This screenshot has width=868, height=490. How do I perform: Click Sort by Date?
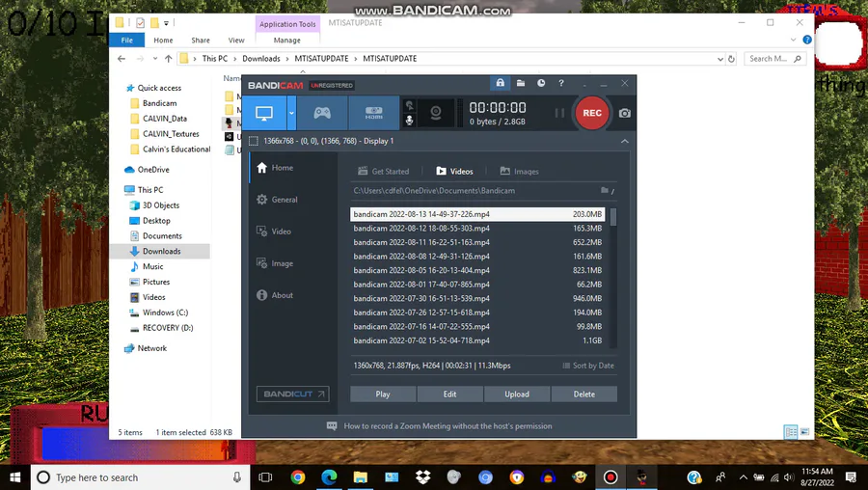588,366
